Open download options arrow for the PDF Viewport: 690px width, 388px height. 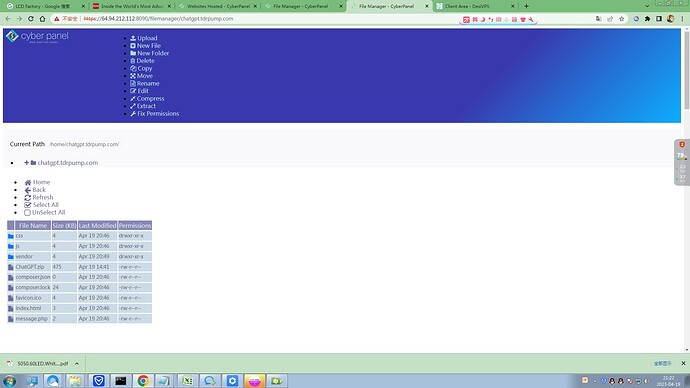(77, 364)
